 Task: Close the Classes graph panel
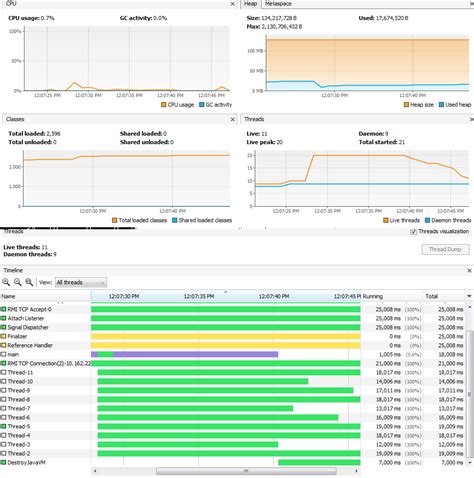233,119
